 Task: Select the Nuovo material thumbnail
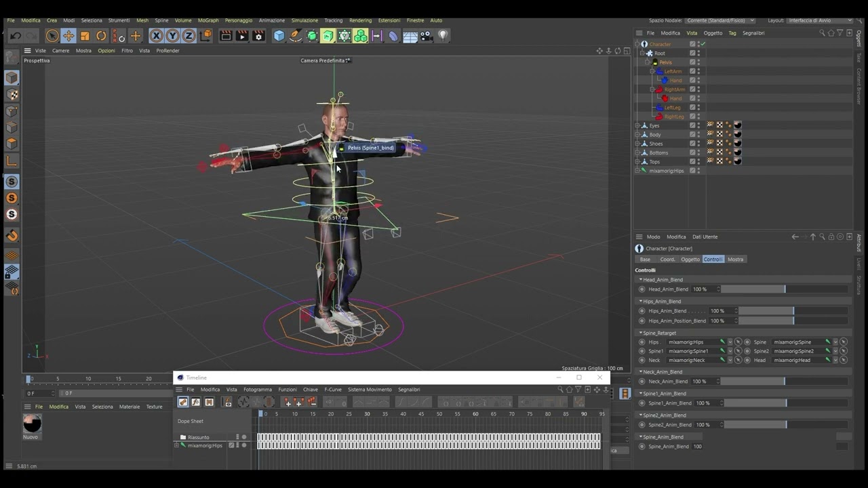click(x=32, y=424)
